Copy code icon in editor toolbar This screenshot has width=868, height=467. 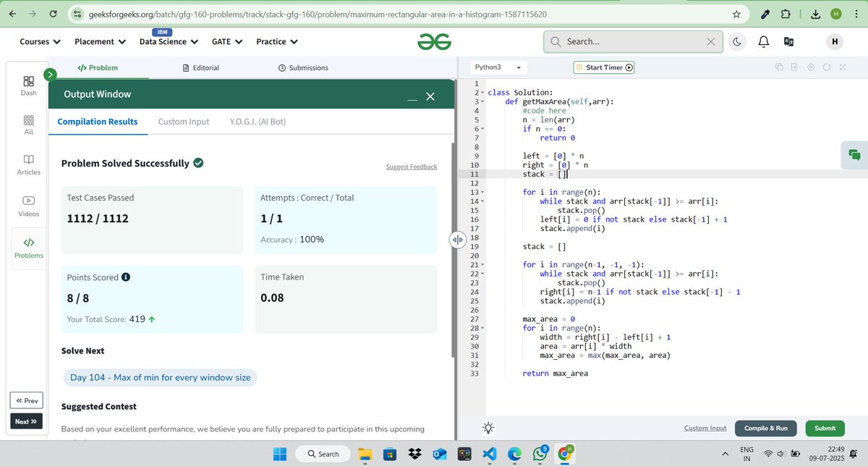click(779, 67)
